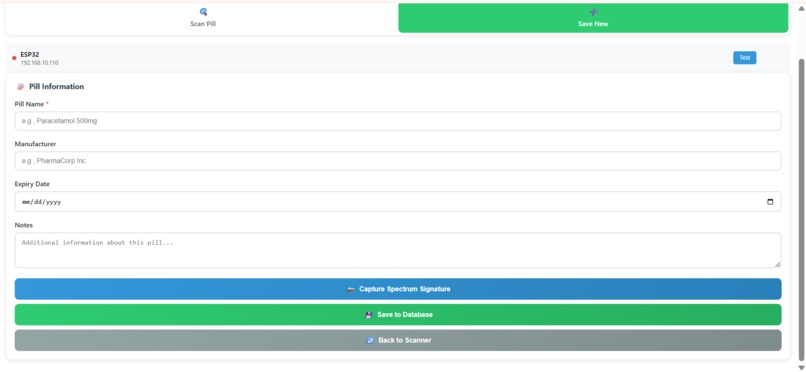Click the magnifier icon above Scan Pill

[x=203, y=12]
